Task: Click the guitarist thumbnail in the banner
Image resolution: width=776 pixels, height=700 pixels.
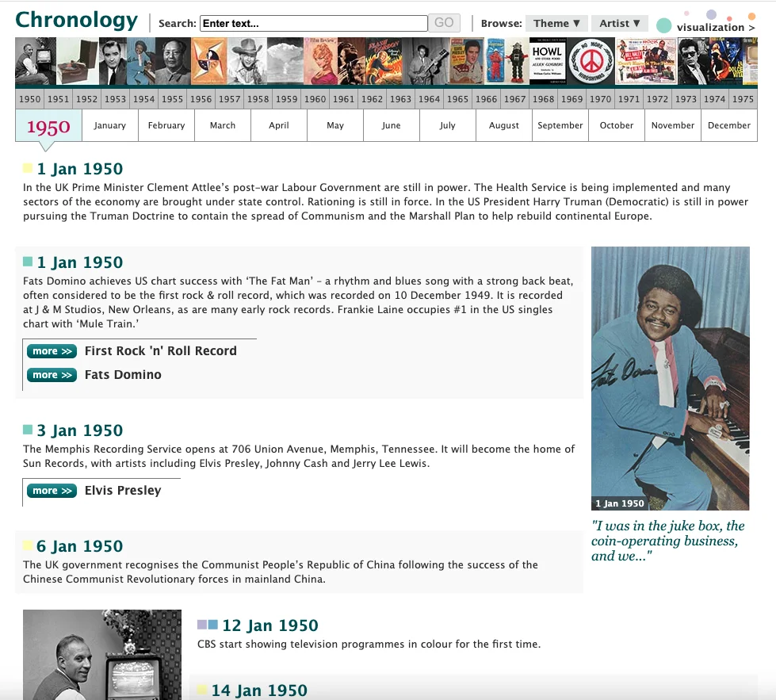Action: (x=425, y=61)
